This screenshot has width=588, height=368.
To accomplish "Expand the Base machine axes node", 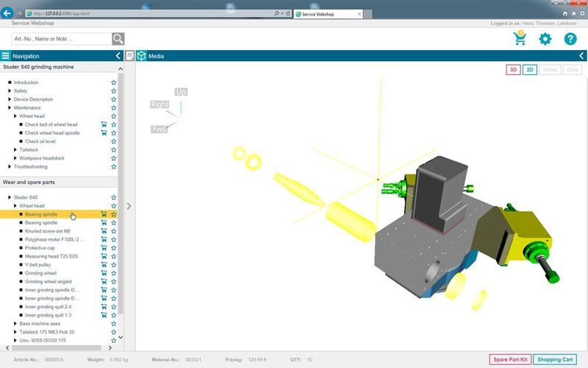I will pyautogui.click(x=15, y=324).
